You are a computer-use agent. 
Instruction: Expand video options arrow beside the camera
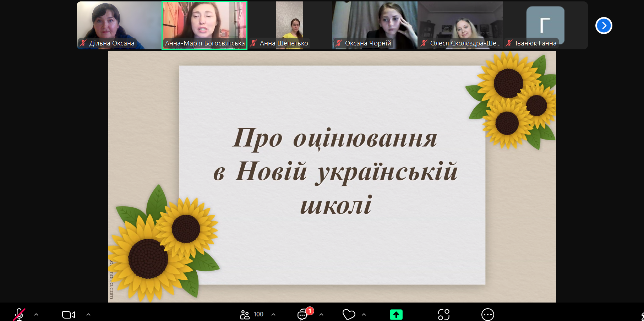coord(88,315)
